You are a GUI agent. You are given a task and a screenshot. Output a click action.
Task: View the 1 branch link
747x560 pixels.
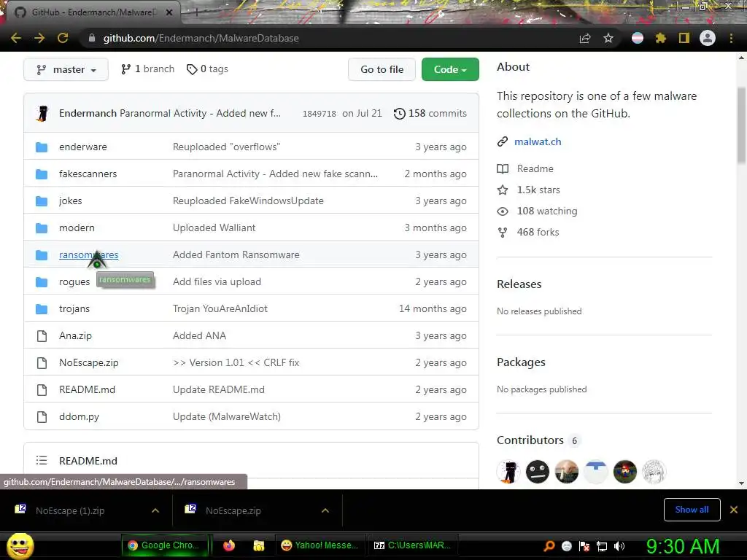[147, 69]
